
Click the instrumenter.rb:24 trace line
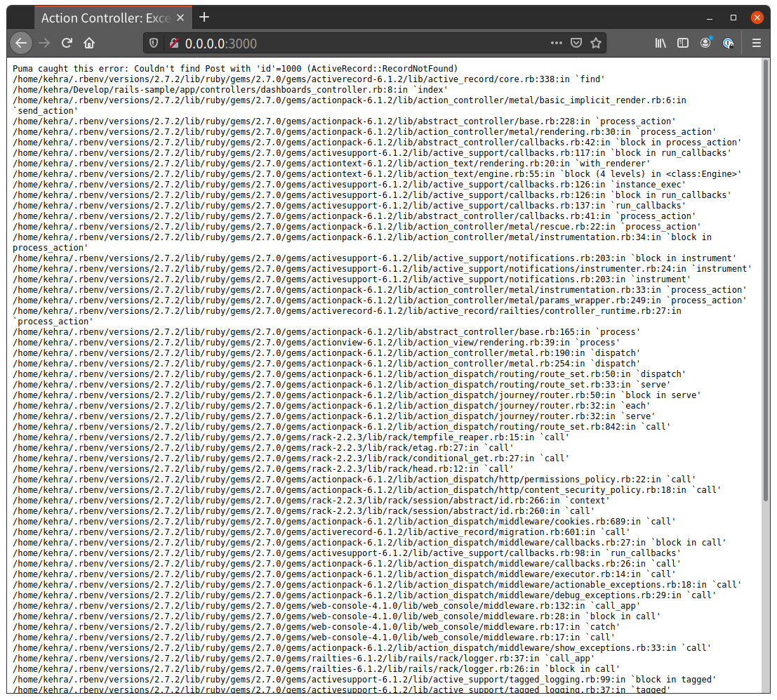coord(382,269)
